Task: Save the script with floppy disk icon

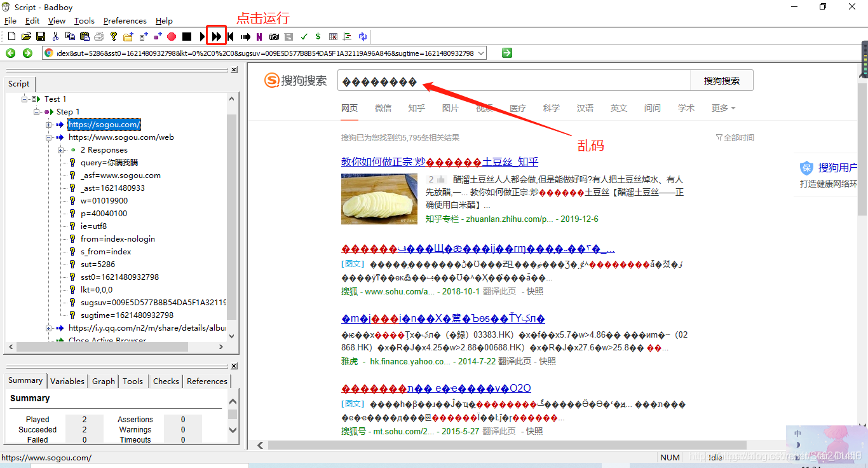Action: (x=40, y=37)
